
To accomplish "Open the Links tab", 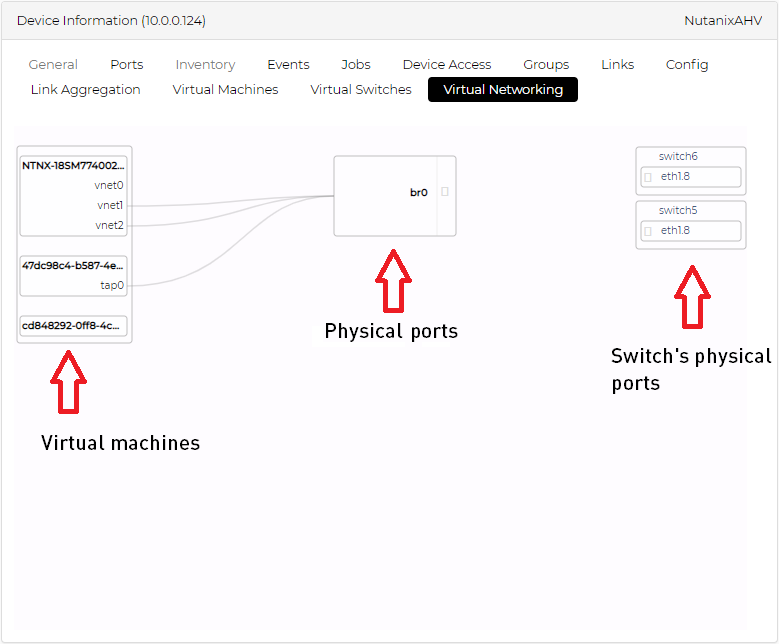I will pyautogui.click(x=617, y=64).
